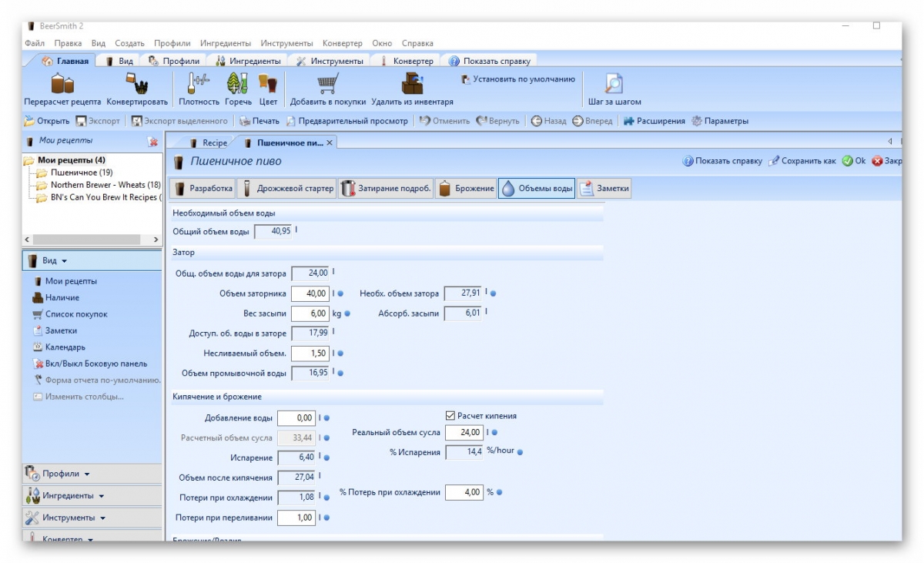
Task: Open Параметры options from the toolbar
Action: [720, 121]
